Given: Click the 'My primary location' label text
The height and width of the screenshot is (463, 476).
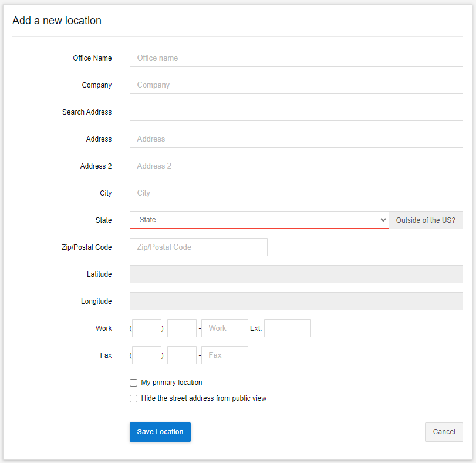Looking at the screenshot, I should [x=171, y=383].
